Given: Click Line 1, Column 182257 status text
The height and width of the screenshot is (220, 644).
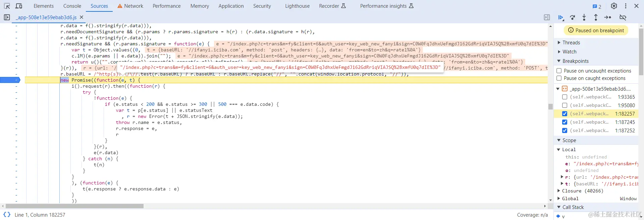Looking at the screenshot, I should point(40,215).
